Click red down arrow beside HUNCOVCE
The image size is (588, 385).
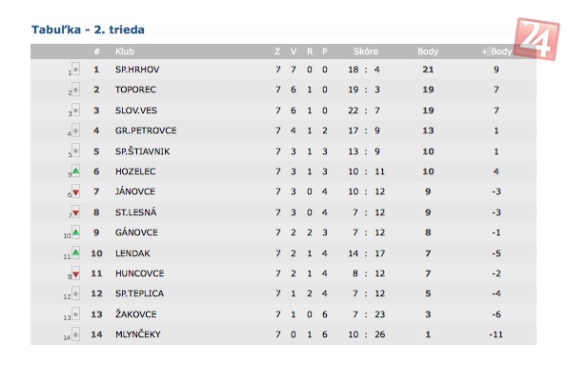pos(75,273)
